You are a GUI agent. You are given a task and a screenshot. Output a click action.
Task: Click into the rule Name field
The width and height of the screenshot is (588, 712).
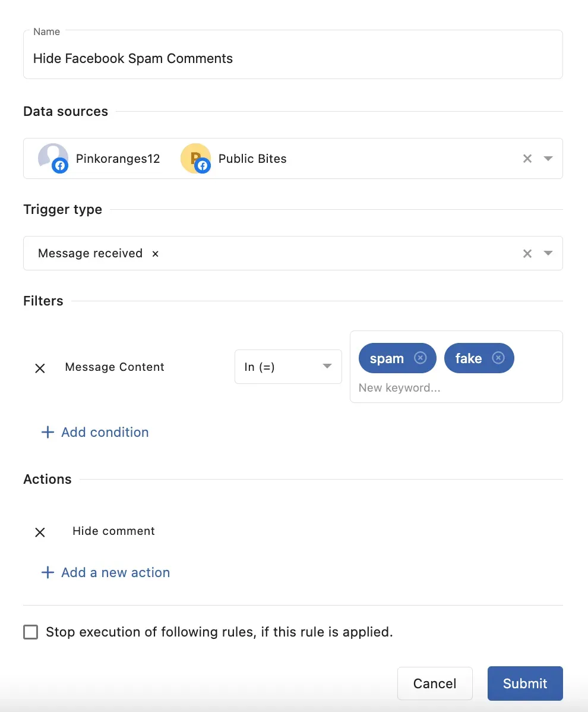click(292, 58)
